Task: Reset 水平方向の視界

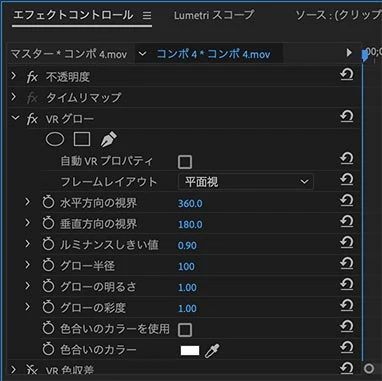Action: click(347, 201)
